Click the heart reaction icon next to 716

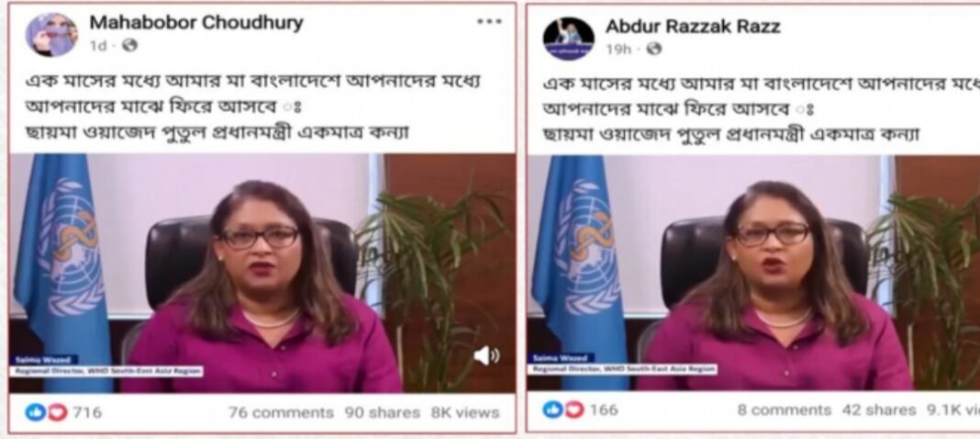(x=56, y=412)
